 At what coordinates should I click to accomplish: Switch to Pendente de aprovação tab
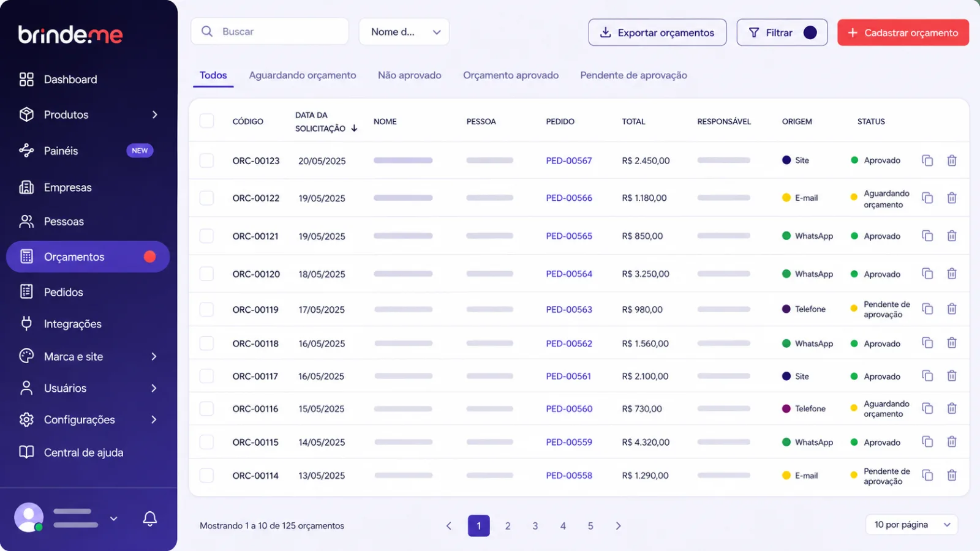[x=634, y=75]
